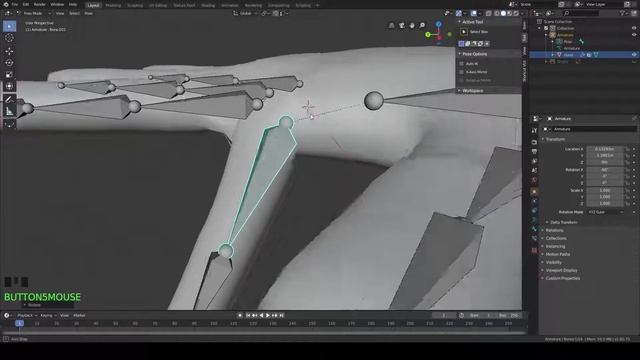Open the timeline Keying menu
The width and height of the screenshot is (640, 360).
[48, 316]
